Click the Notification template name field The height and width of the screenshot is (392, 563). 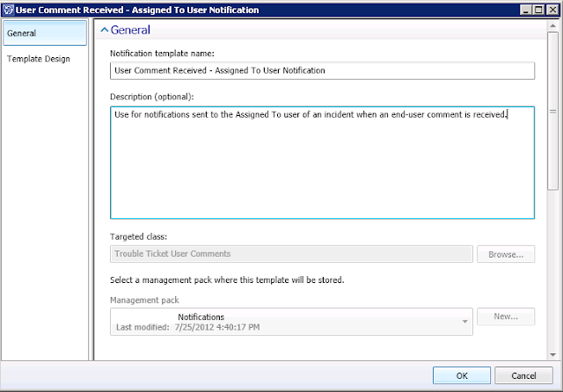[322, 70]
